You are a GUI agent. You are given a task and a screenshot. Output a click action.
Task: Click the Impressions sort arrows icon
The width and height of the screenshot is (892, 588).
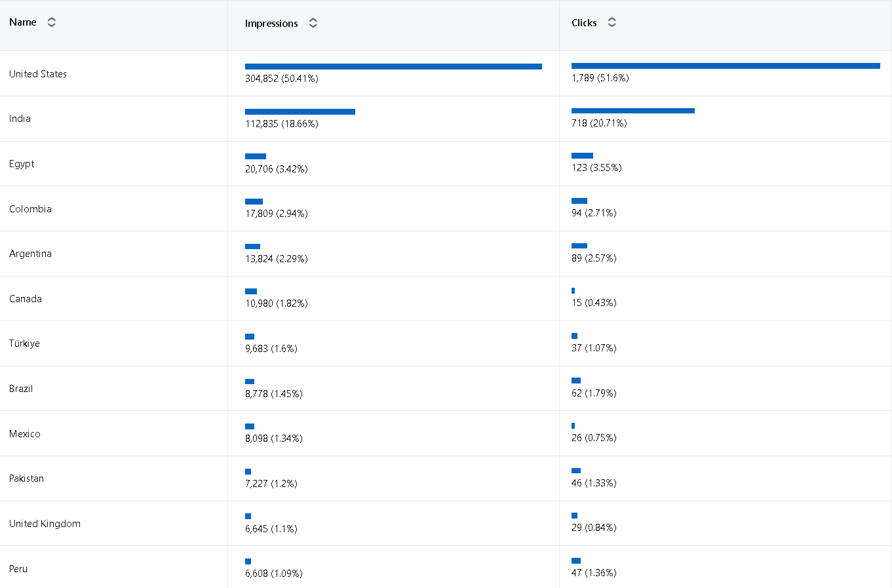click(313, 23)
